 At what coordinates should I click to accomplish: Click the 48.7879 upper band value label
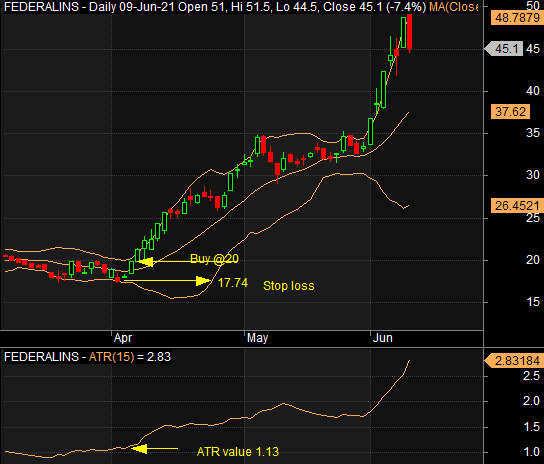517,18
